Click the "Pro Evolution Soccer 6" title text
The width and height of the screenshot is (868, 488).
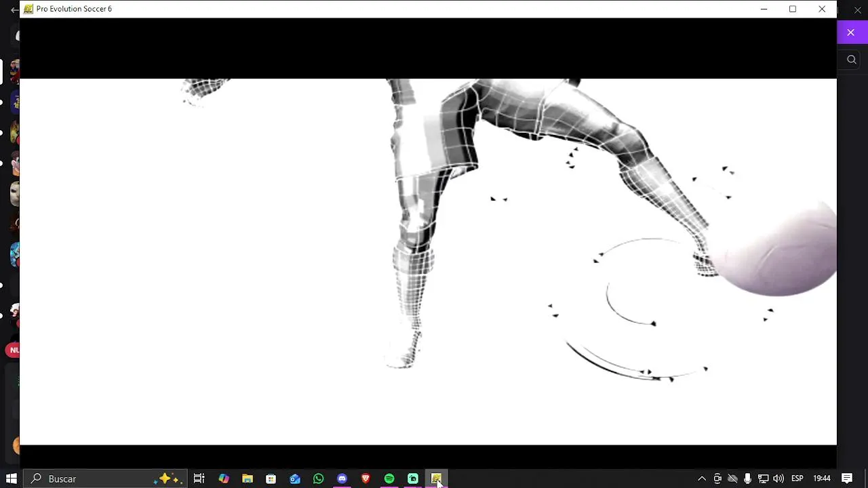point(74,9)
